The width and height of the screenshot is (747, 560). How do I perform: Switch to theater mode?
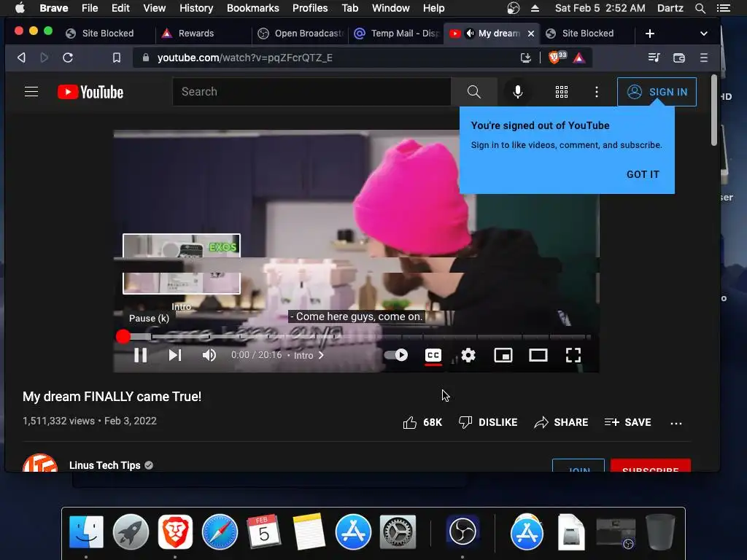coord(538,355)
